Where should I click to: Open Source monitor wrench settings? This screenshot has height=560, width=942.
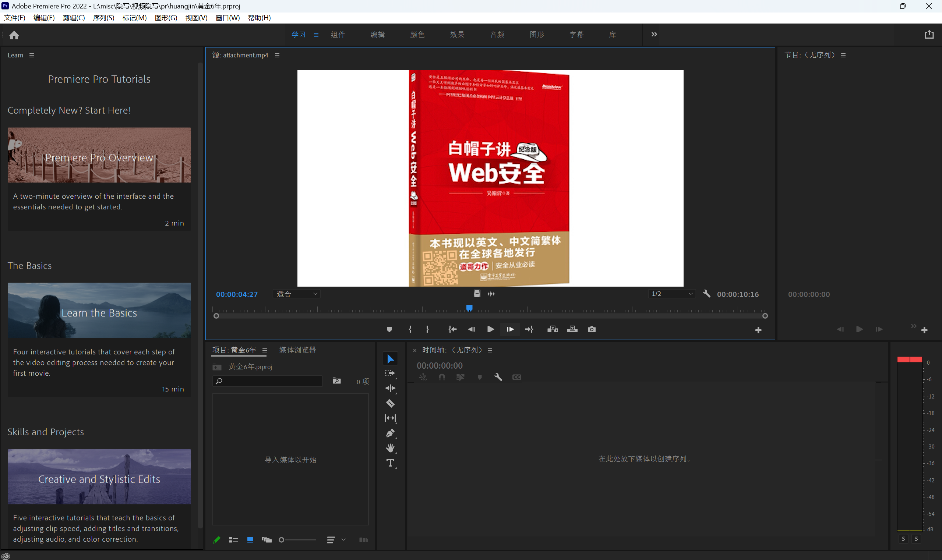pos(706,294)
